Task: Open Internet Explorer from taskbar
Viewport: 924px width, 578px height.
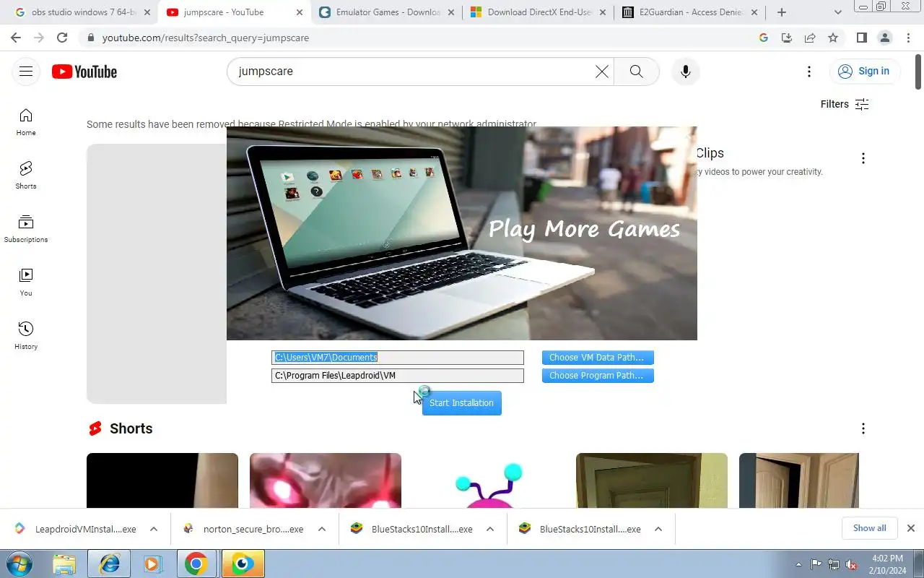Action: (109, 564)
